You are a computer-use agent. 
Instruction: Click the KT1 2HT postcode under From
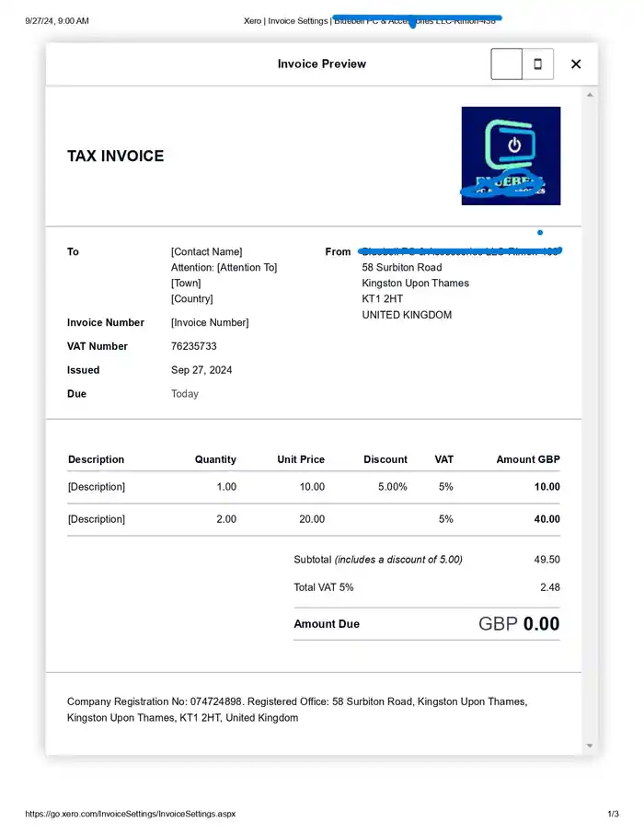[383, 298]
